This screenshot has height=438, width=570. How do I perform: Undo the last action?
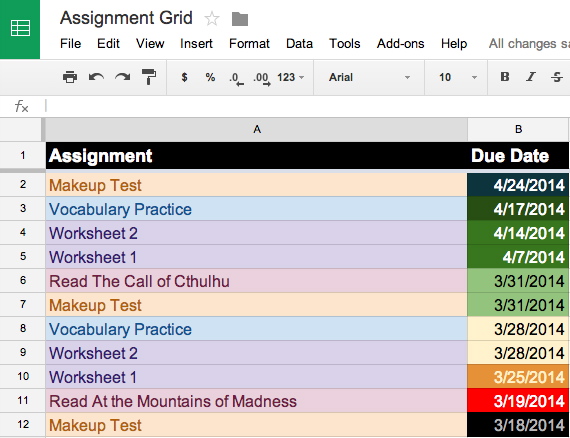click(x=96, y=77)
